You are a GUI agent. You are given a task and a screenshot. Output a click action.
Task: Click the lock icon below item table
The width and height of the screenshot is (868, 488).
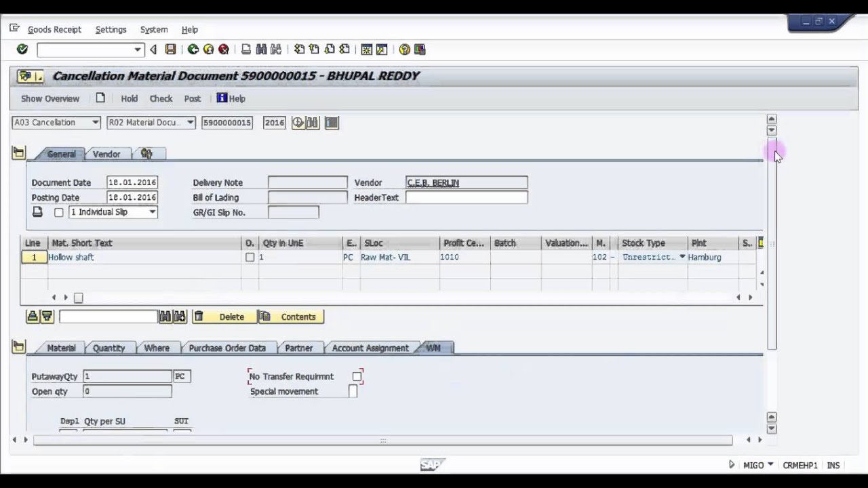[x=33, y=317]
